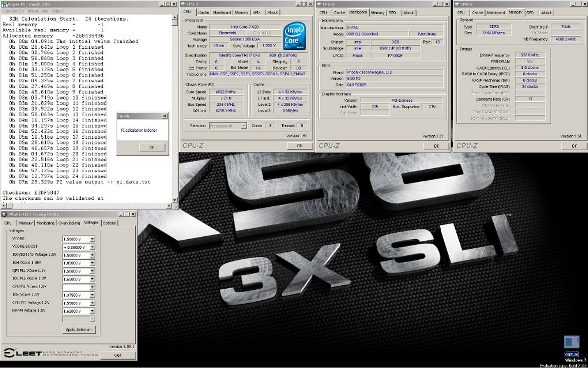Open the Super PI About menu
The width and height of the screenshot is (588, 368).
37,11
